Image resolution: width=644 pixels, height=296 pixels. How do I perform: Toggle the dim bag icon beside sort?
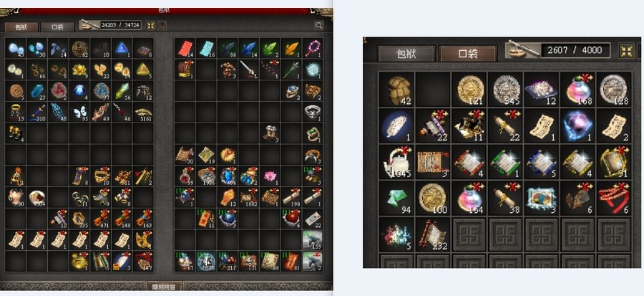162,26
